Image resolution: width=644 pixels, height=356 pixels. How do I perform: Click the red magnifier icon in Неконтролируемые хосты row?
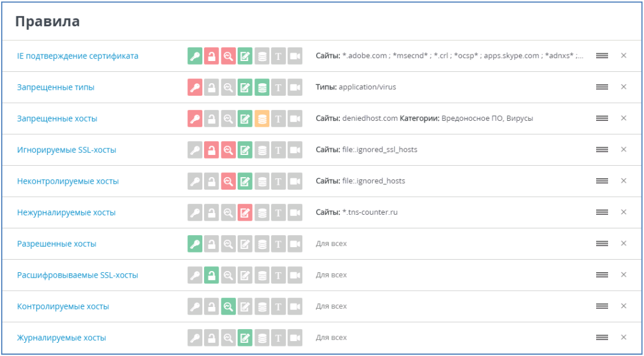(x=228, y=181)
